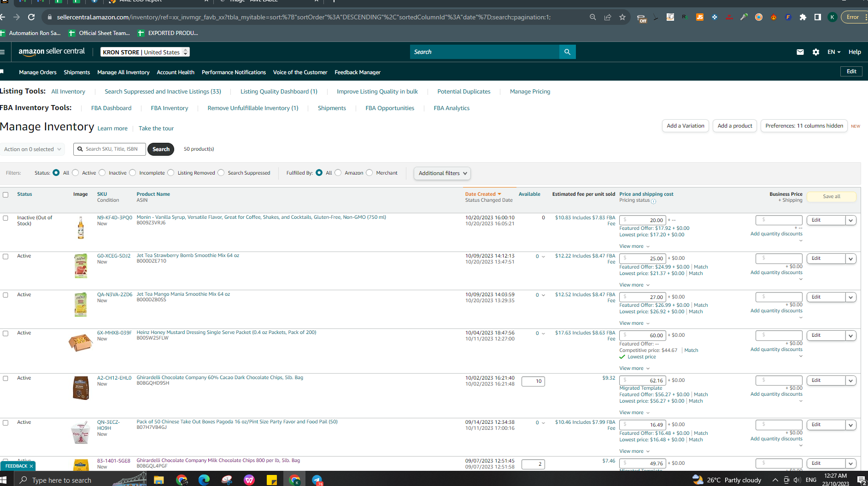Check the Heinz Honey Mustard row checkbox
This screenshot has width=868, height=486.
(6, 334)
